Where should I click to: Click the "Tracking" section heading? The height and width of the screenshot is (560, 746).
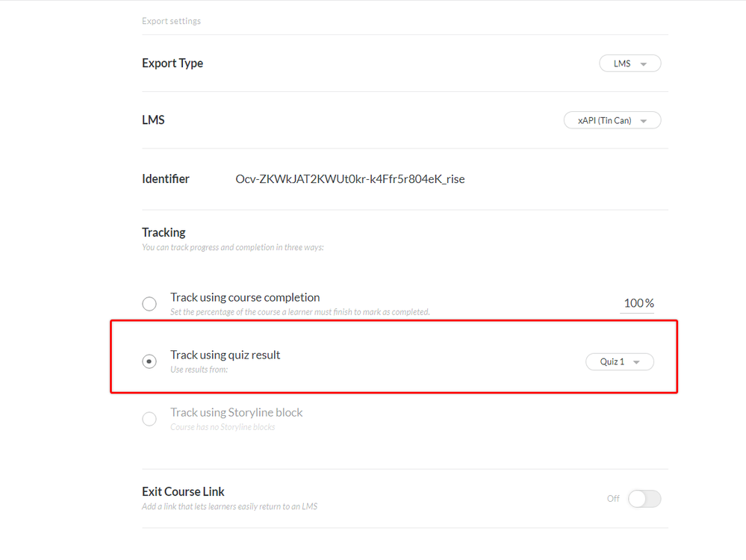(164, 232)
